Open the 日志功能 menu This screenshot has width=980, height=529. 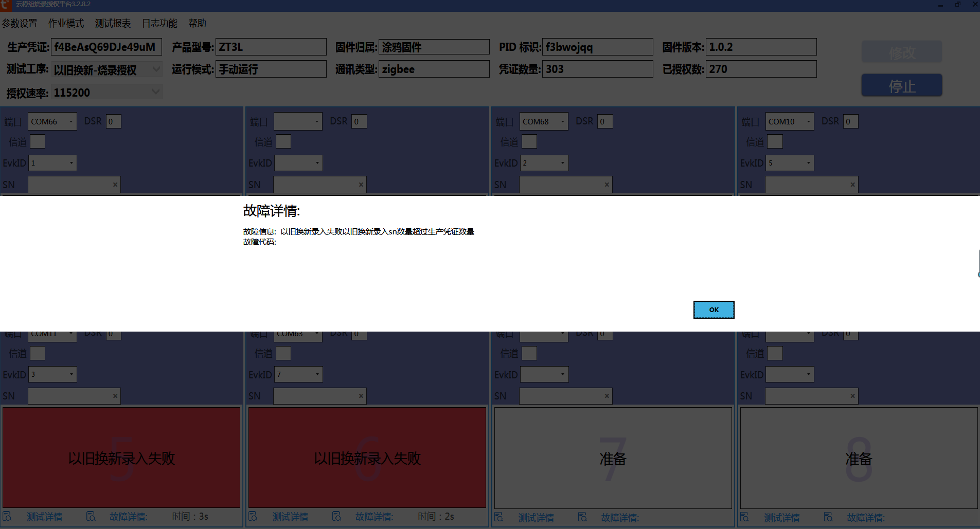(x=159, y=24)
